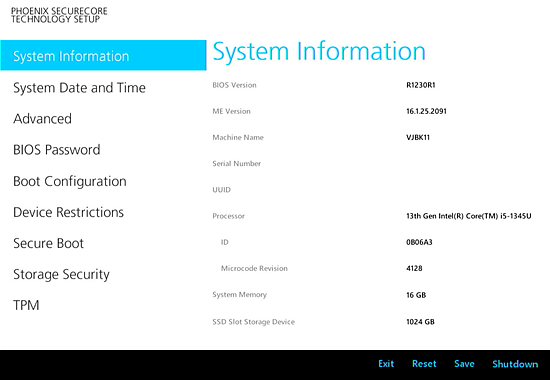Click the Processor label
The width and height of the screenshot is (550, 380).
click(228, 216)
